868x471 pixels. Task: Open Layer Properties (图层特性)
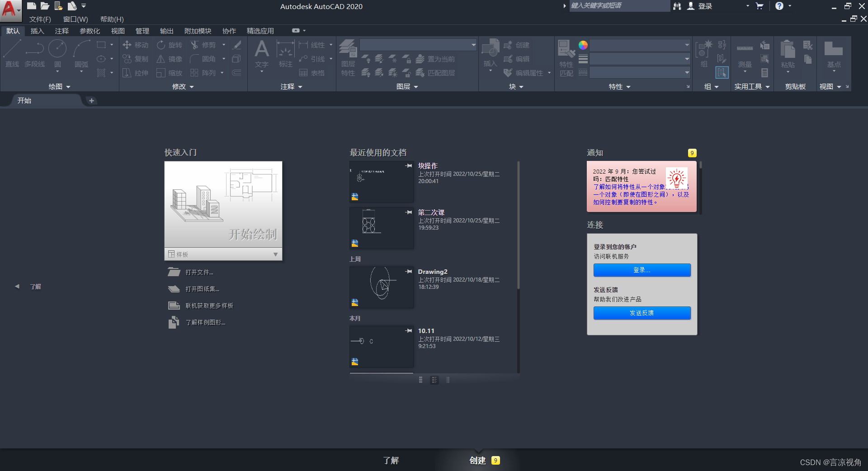348,58
